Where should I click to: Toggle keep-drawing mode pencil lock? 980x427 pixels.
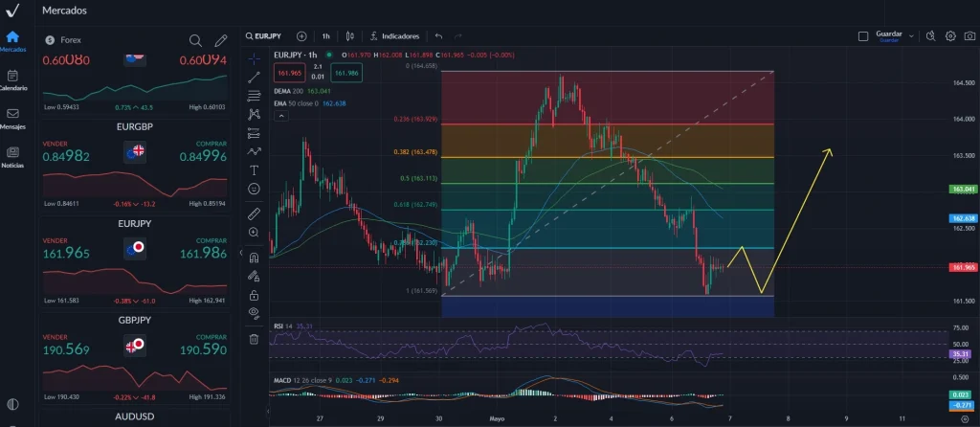tap(254, 276)
